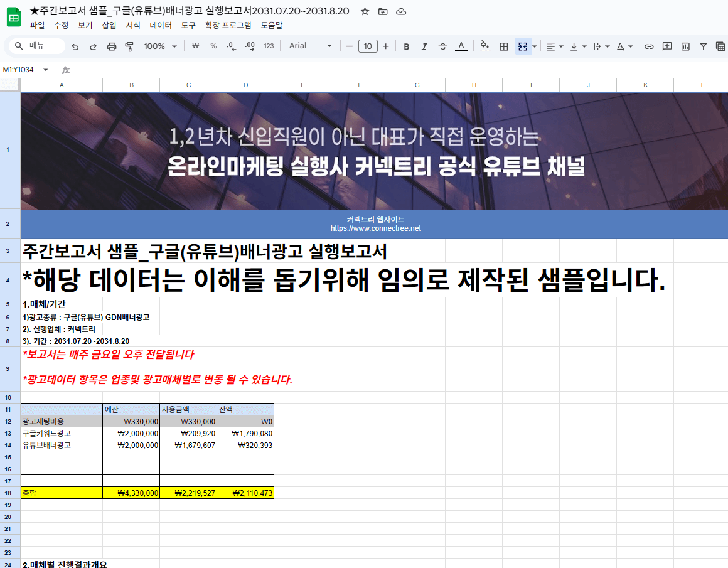728x568 pixels.
Task: Toggle strikethrough formatting
Action: (x=442, y=46)
